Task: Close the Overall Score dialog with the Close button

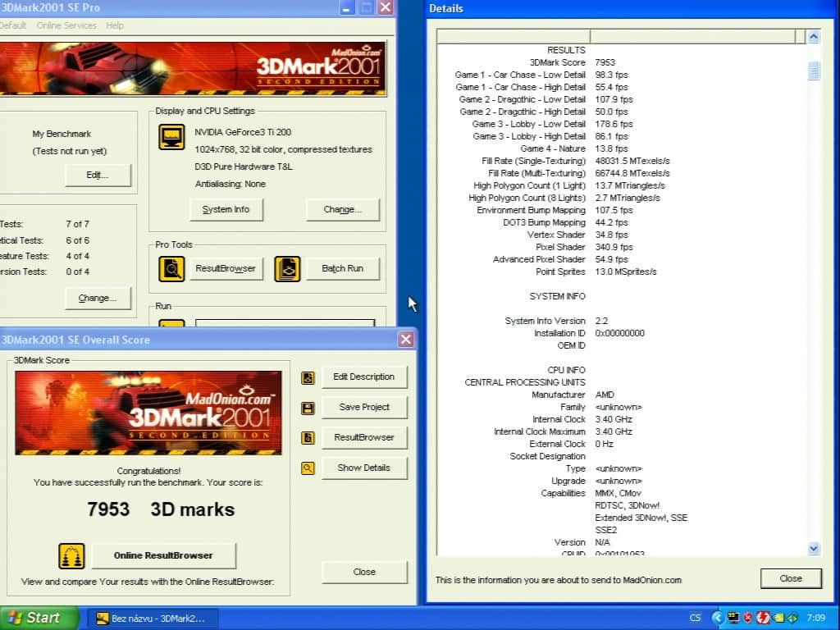Action: pyautogui.click(x=363, y=572)
